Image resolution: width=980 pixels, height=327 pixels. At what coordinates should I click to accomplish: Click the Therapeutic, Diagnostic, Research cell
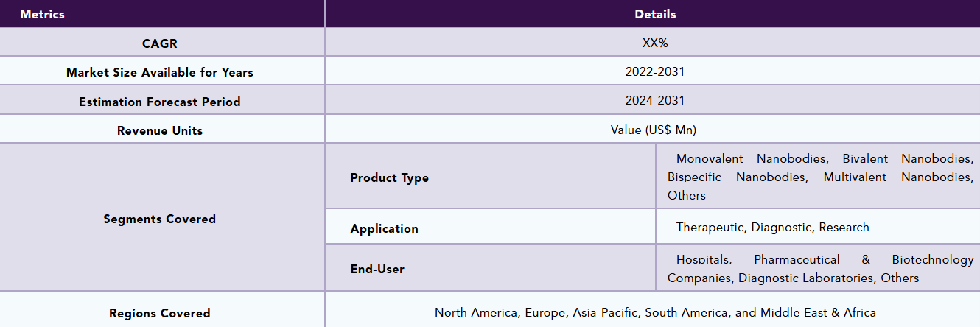click(x=772, y=227)
